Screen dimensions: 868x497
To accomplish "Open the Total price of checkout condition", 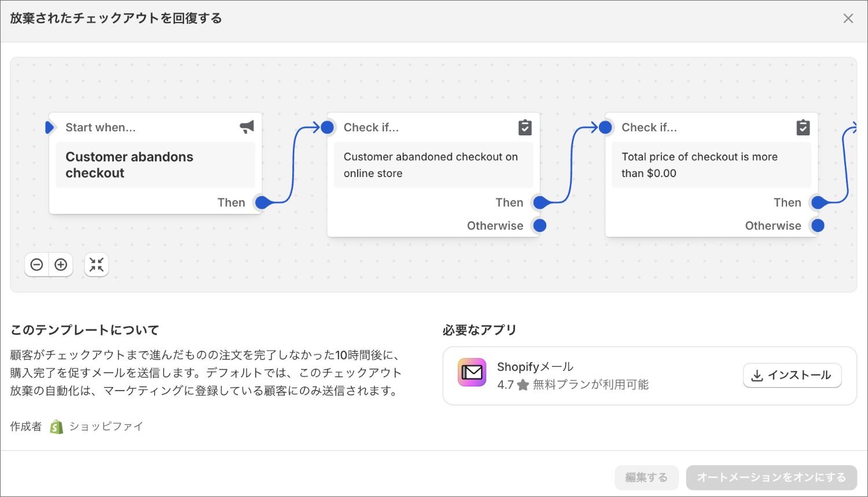I will pos(711,165).
